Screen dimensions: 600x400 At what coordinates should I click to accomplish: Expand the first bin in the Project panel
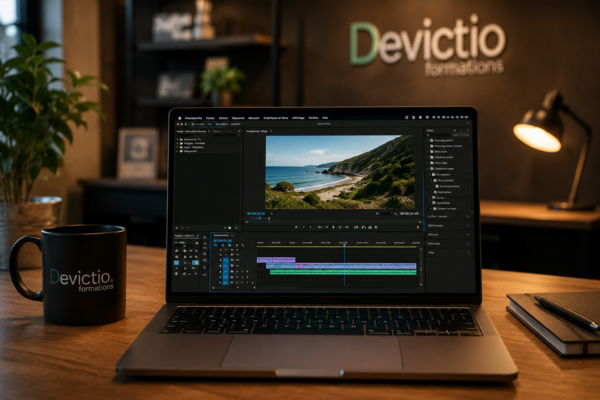pos(178,139)
